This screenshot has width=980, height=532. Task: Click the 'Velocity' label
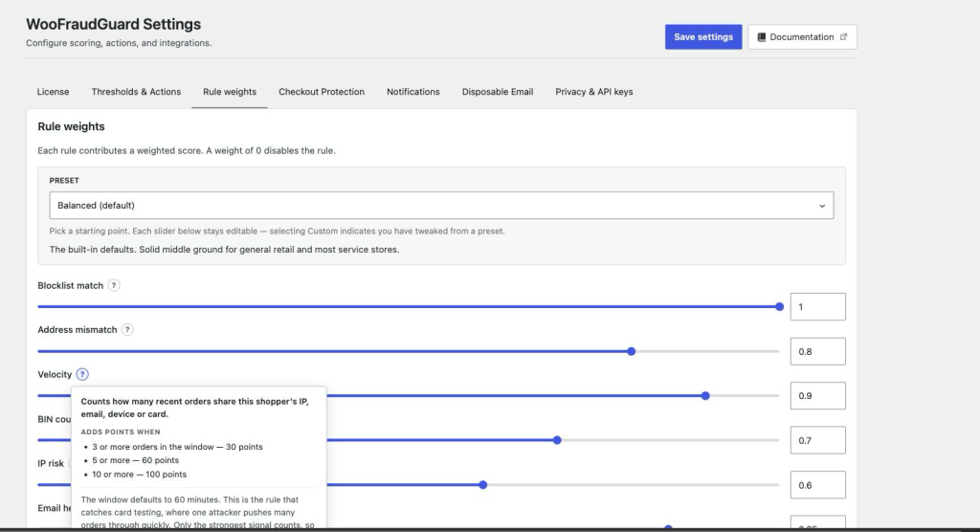pos(55,374)
